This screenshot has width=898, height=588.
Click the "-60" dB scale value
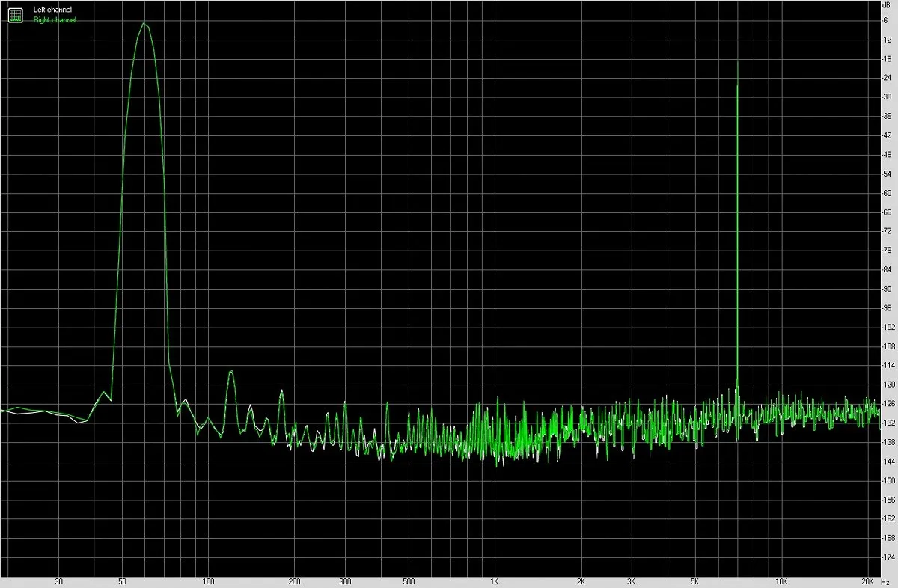point(888,193)
